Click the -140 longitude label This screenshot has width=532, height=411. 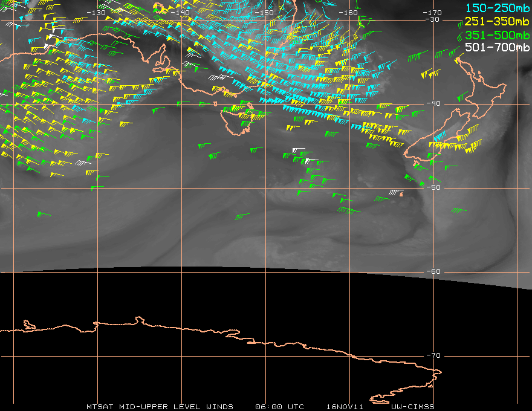180,13
